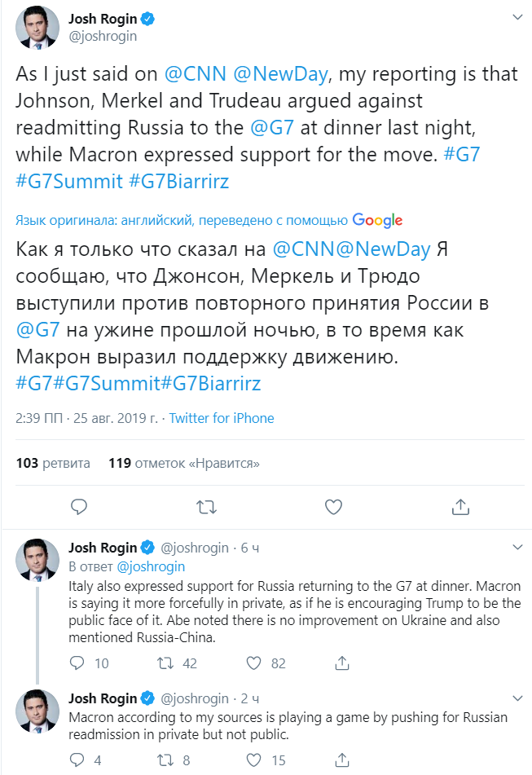Like the main tweet with the heart icon
The height and width of the screenshot is (775, 532).
click(x=333, y=507)
